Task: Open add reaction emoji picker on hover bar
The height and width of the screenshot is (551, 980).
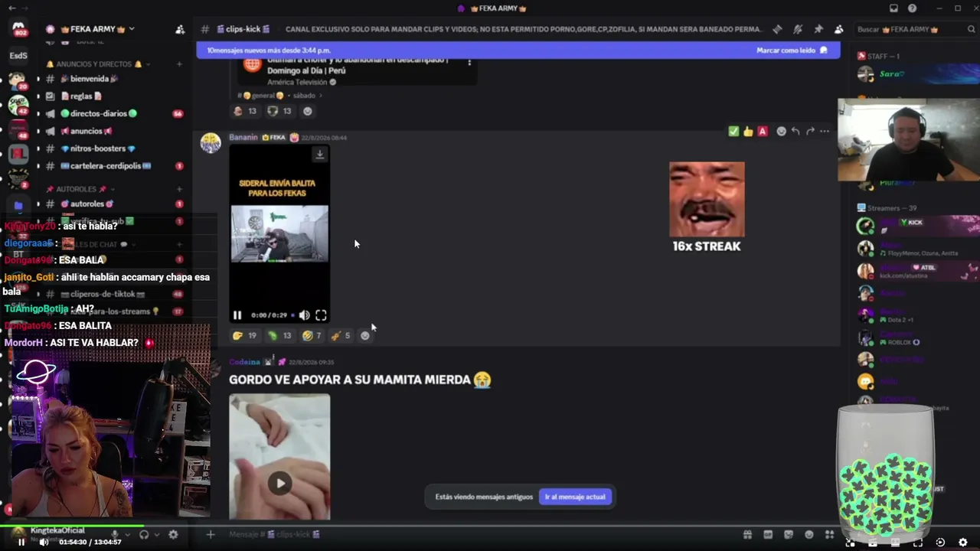Action: click(x=781, y=132)
